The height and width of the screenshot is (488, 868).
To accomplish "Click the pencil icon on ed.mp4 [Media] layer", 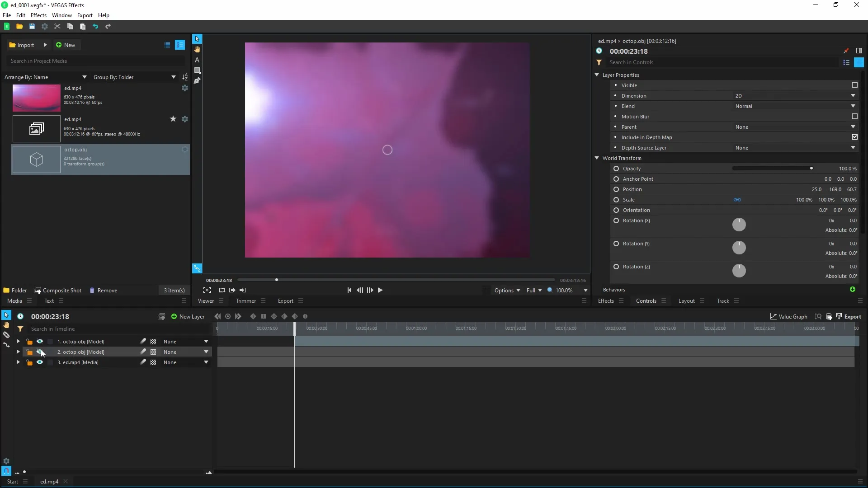I will [x=143, y=362].
